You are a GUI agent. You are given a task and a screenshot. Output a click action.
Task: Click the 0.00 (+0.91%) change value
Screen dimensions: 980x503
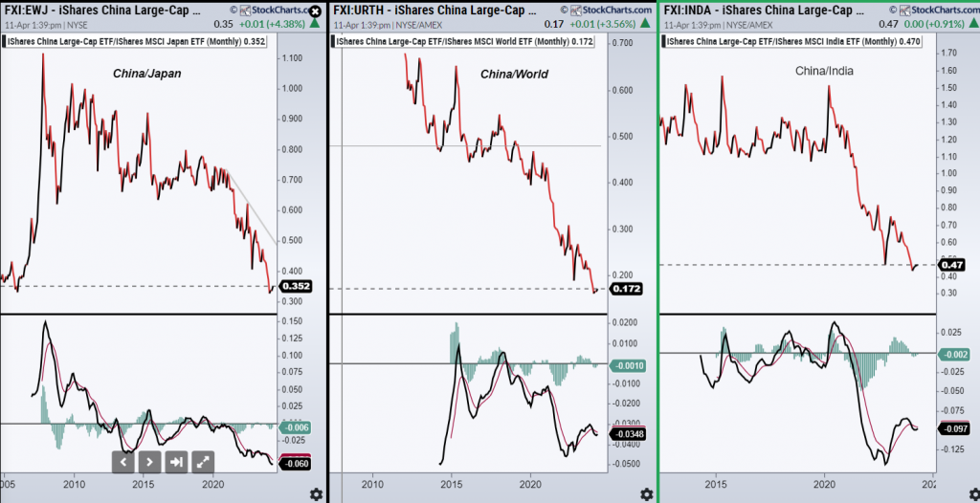[x=934, y=24]
